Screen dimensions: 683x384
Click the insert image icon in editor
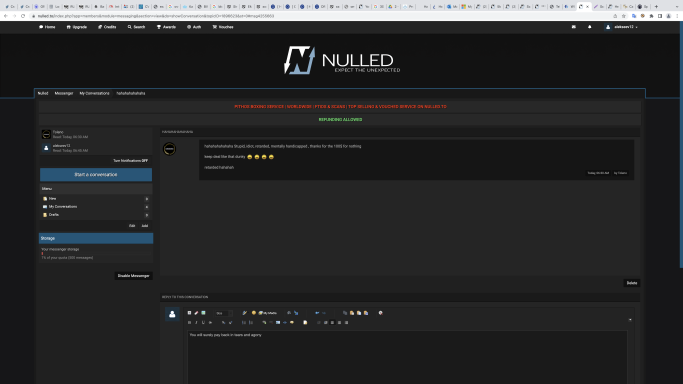click(x=278, y=323)
